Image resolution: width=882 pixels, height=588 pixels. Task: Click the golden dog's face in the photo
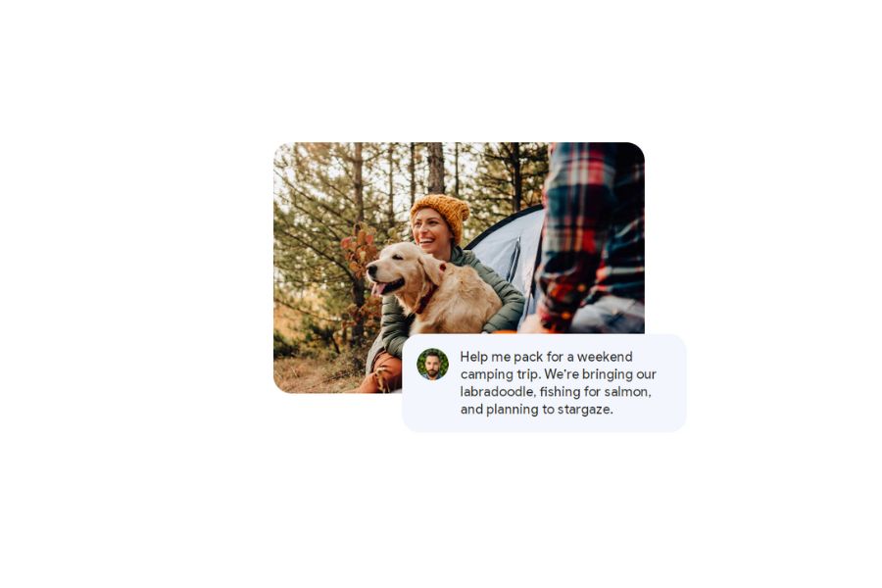point(393,269)
